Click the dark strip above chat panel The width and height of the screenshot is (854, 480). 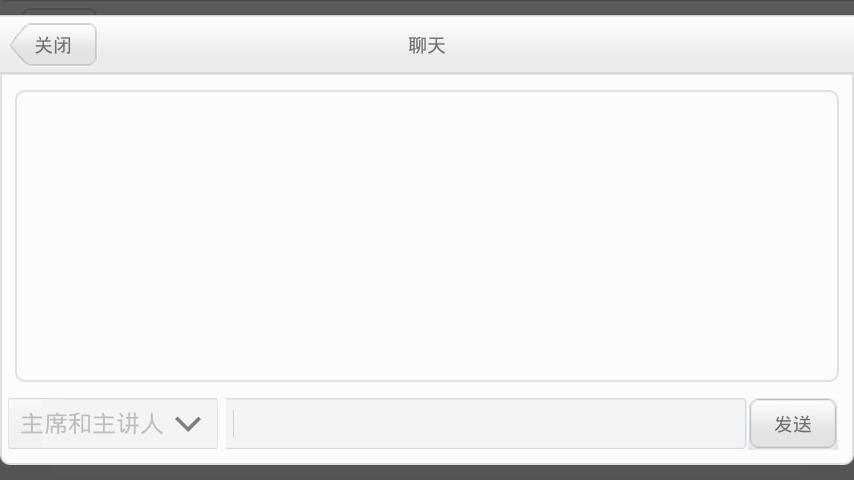(x=427, y=7)
